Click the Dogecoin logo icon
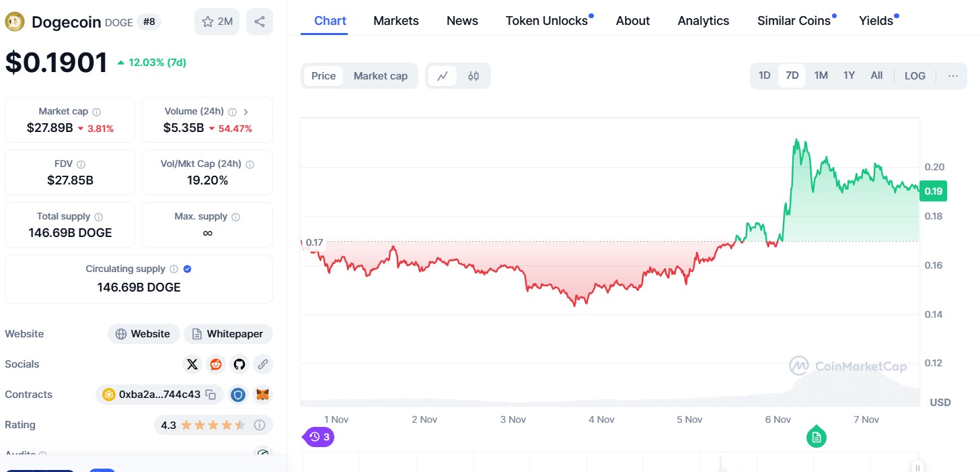Image resolution: width=980 pixels, height=472 pixels. coord(15,22)
